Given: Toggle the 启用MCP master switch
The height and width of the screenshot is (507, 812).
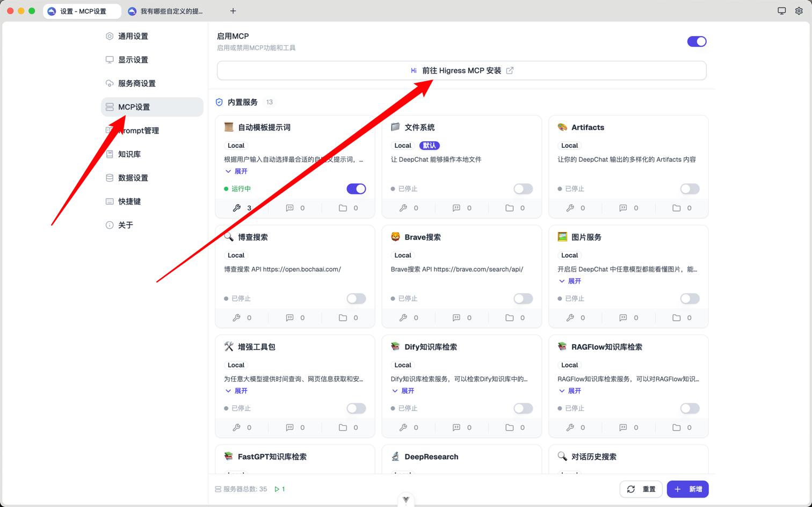Looking at the screenshot, I should pyautogui.click(x=697, y=41).
